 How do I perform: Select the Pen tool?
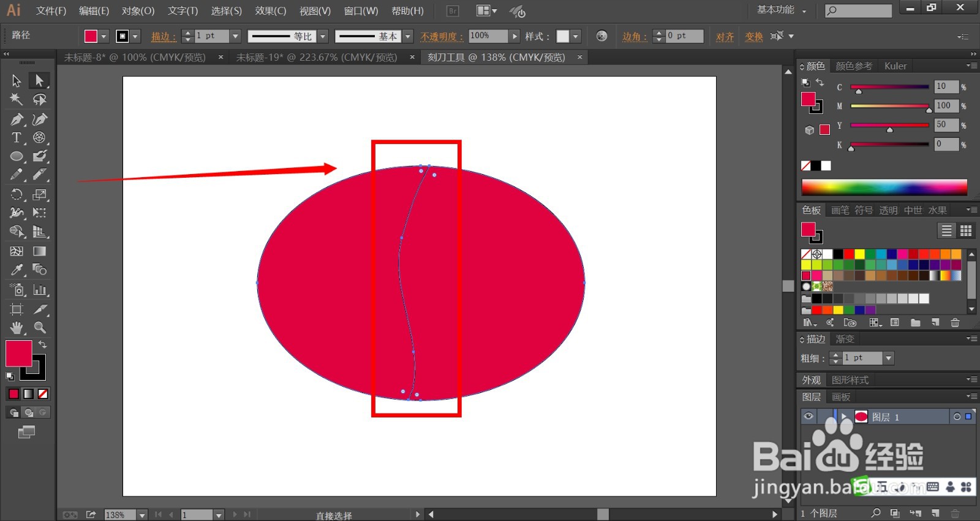[17, 119]
